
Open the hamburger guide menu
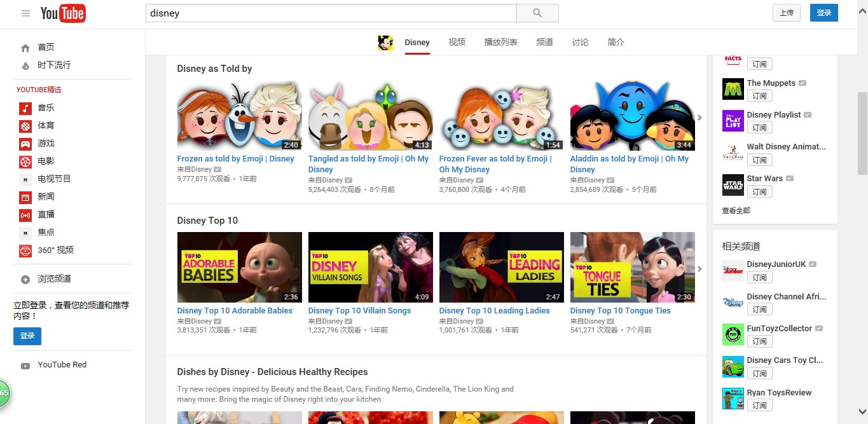coord(25,13)
